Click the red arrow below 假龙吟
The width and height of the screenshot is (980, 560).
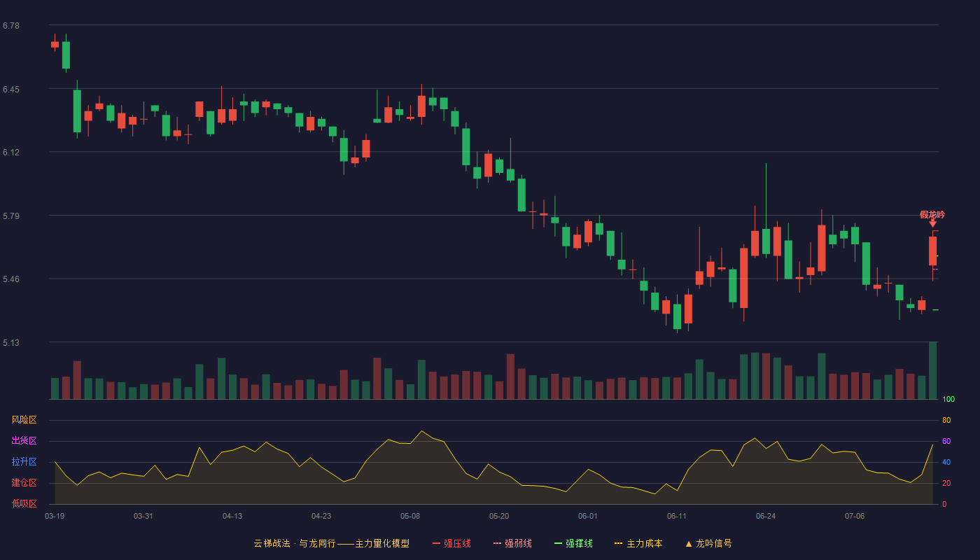(x=932, y=223)
